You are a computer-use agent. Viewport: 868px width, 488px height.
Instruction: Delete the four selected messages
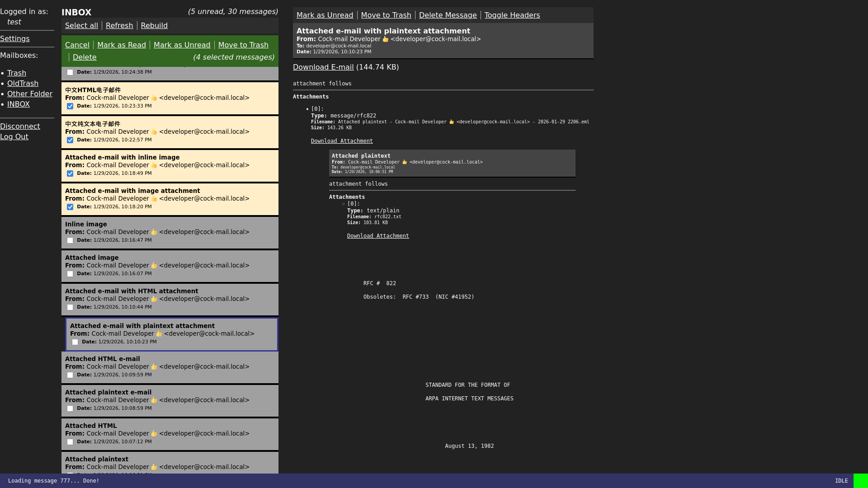click(x=85, y=57)
